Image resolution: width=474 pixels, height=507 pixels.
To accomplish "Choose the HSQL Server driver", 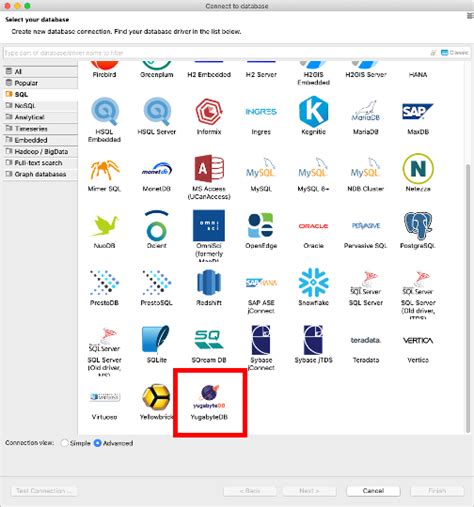I will (x=156, y=116).
